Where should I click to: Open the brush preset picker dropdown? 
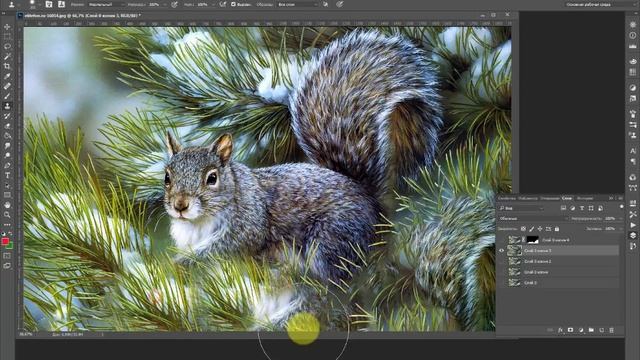(x=33, y=4)
